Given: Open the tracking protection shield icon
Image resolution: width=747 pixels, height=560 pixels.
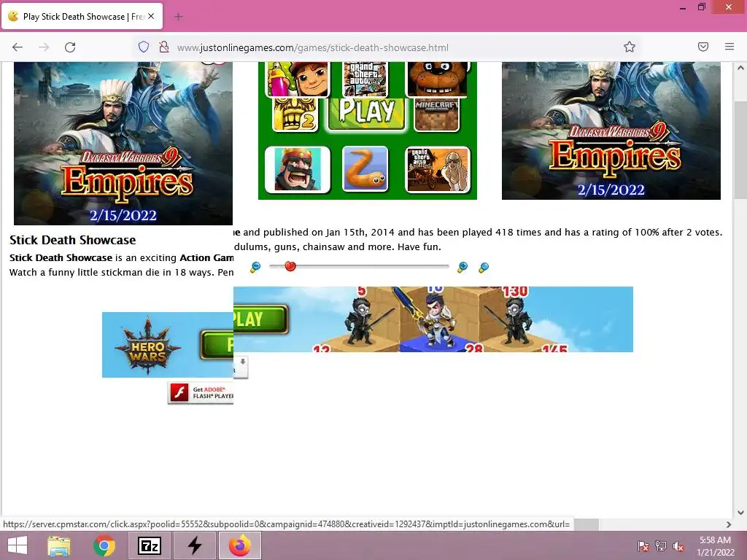Looking at the screenshot, I should pos(144,47).
